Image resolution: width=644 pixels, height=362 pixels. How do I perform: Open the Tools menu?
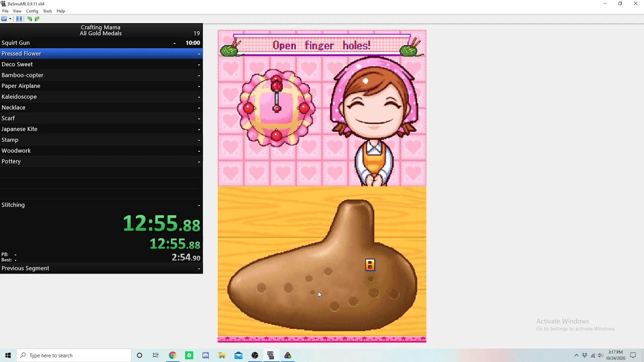[x=47, y=11]
